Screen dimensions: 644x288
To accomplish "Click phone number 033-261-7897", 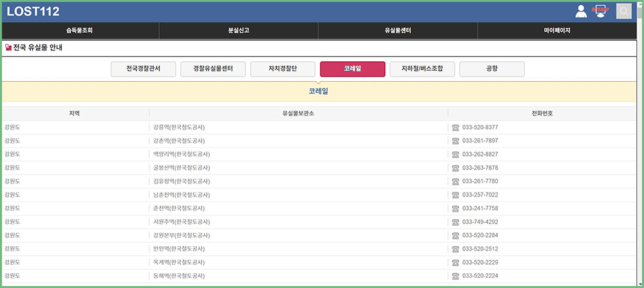I will (x=480, y=141).
